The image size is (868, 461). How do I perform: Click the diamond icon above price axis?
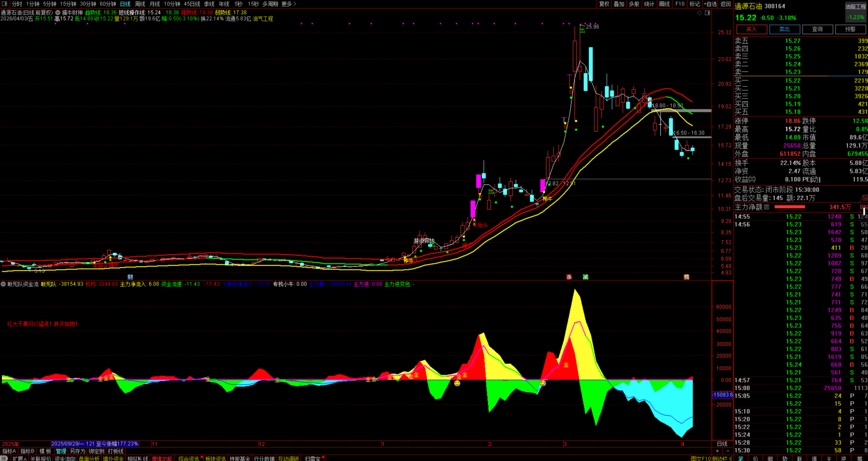699,13
